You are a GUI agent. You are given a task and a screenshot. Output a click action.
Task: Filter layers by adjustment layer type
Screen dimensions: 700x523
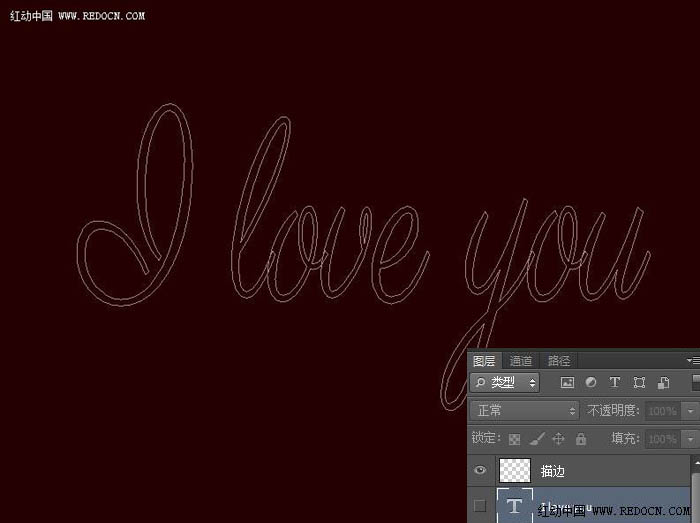(x=591, y=382)
